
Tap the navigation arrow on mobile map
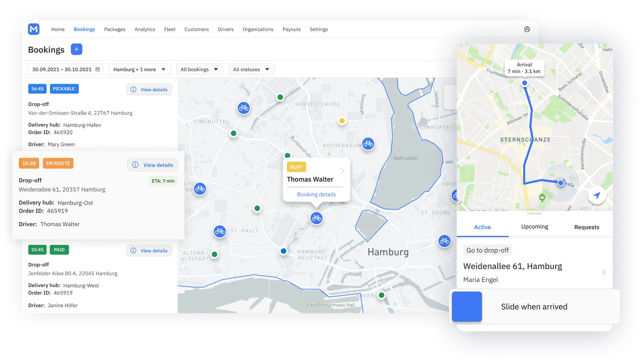tap(597, 195)
